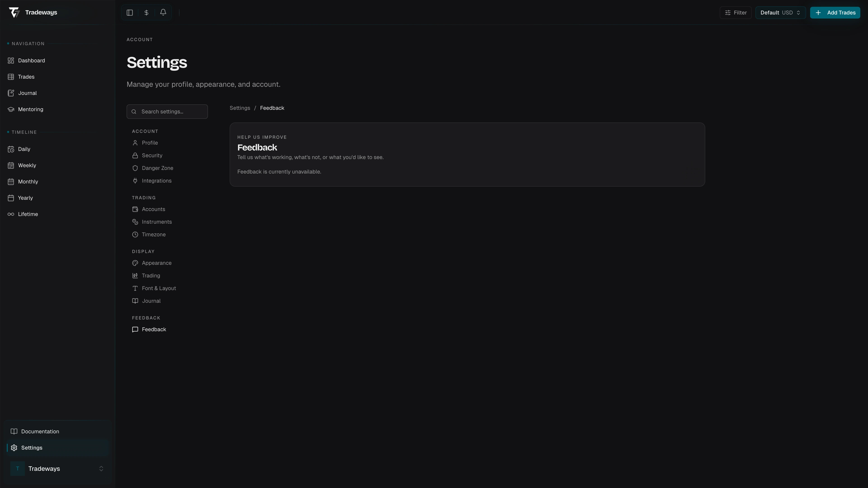Open the Default USD account dropdown
868x488 pixels.
pos(780,12)
